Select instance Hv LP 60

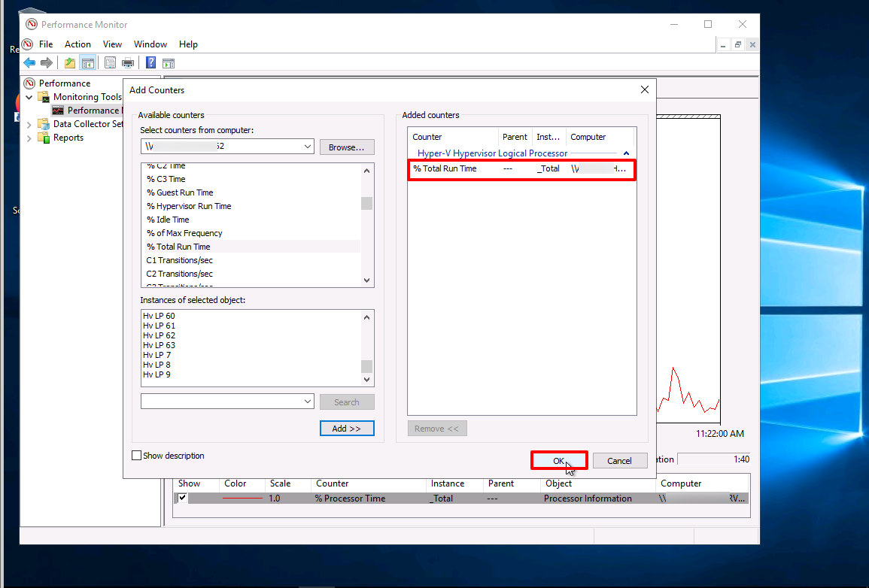tap(159, 316)
